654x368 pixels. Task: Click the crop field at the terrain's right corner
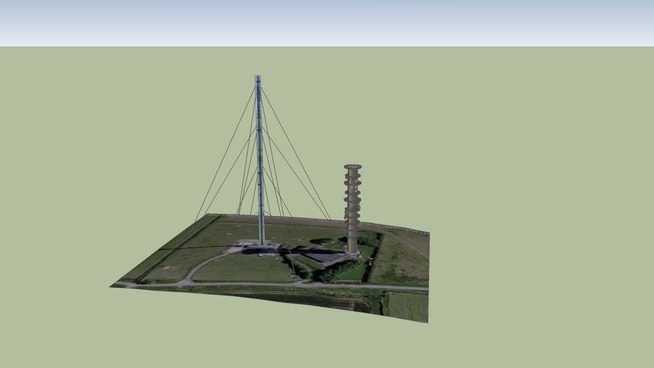[x=406, y=306]
